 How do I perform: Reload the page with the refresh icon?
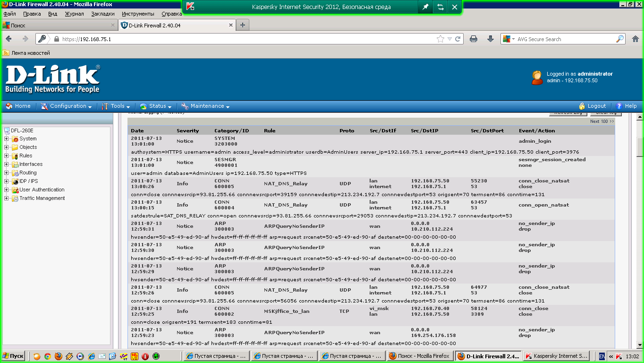click(x=458, y=39)
